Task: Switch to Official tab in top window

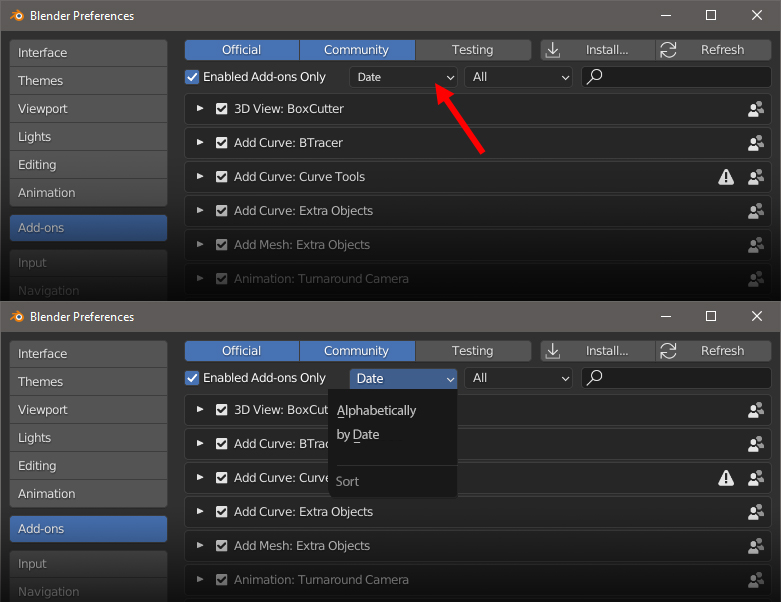Action: point(242,50)
